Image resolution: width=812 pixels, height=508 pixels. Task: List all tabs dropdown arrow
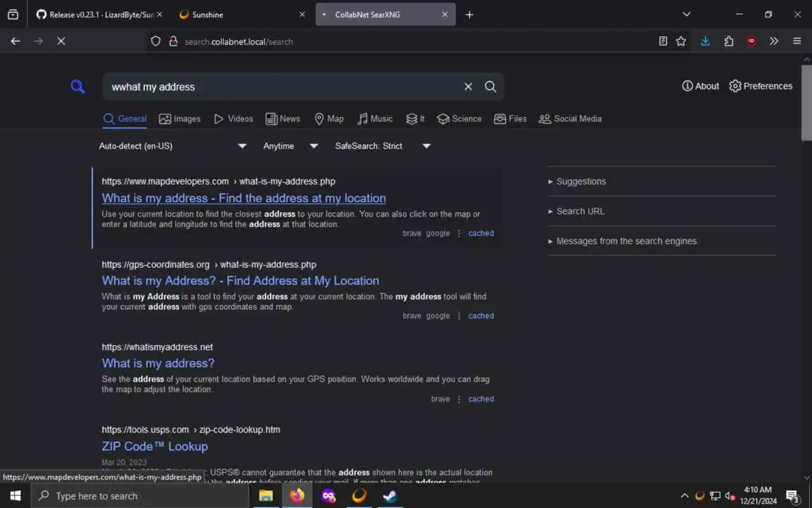coord(686,14)
